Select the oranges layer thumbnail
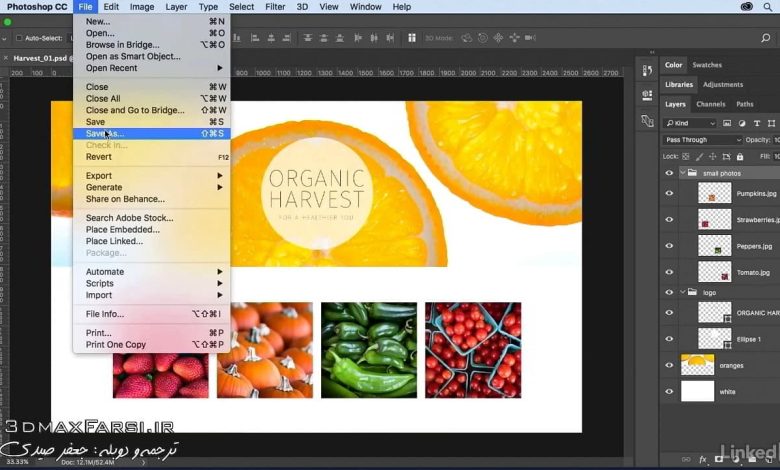This screenshot has width=780, height=470. (697, 365)
